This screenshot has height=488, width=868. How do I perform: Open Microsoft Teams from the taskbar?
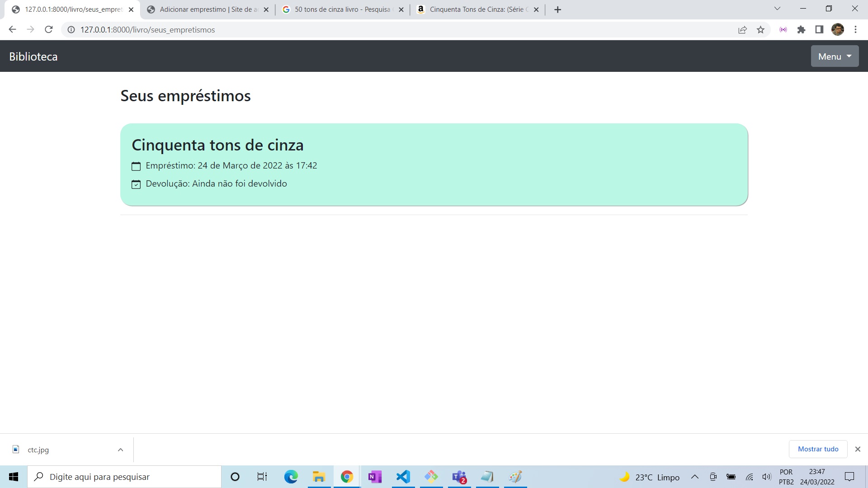(459, 477)
